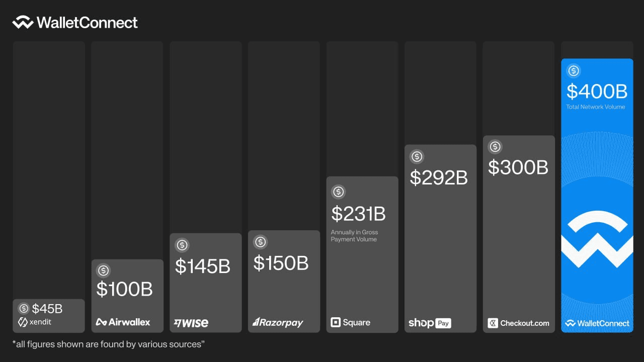Click the Shop Pay logo
The height and width of the screenshot is (362, 644).
[430, 323]
